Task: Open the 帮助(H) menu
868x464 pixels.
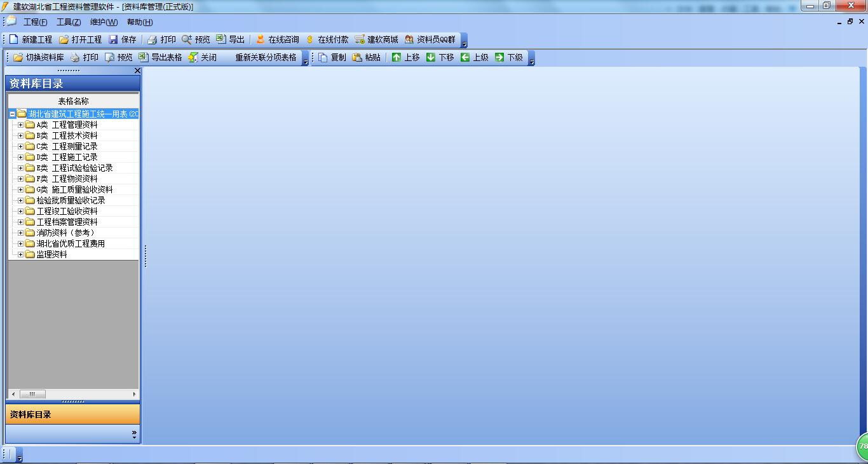Action: click(140, 22)
